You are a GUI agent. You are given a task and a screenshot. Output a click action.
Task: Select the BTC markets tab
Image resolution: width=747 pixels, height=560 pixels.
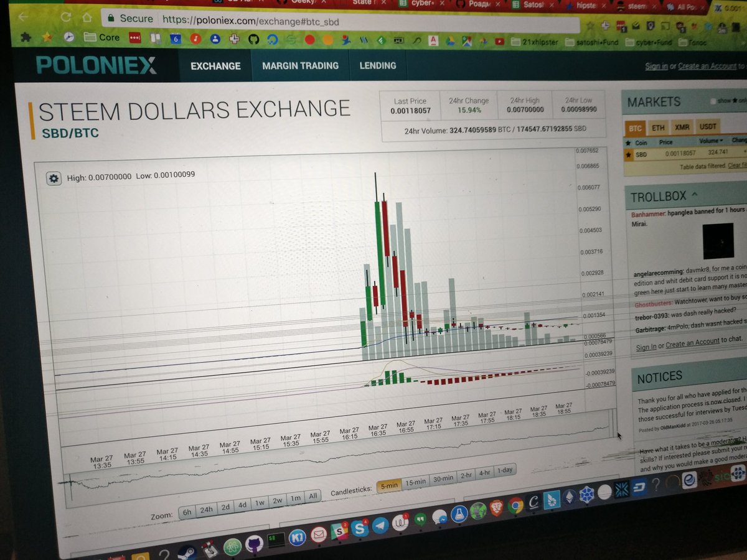[635, 128]
